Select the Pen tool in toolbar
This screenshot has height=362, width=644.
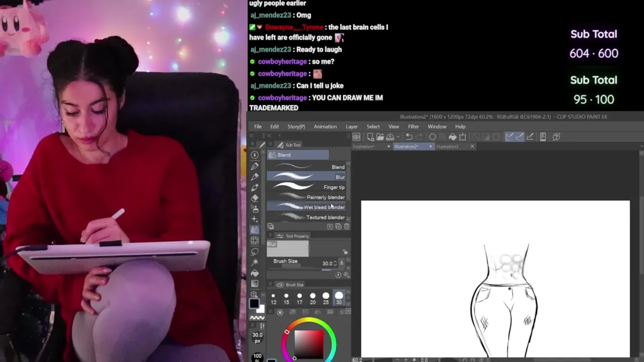tap(255, 165)
